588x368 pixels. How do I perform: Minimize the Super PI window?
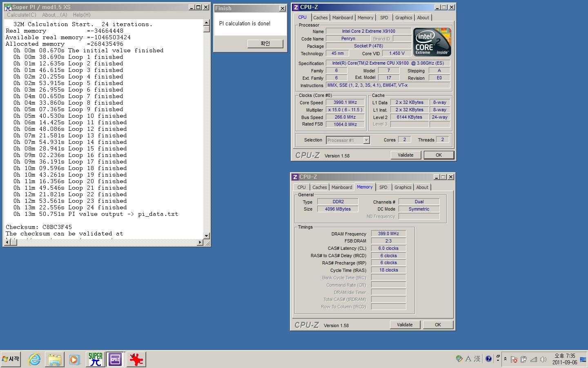(192, 7)
